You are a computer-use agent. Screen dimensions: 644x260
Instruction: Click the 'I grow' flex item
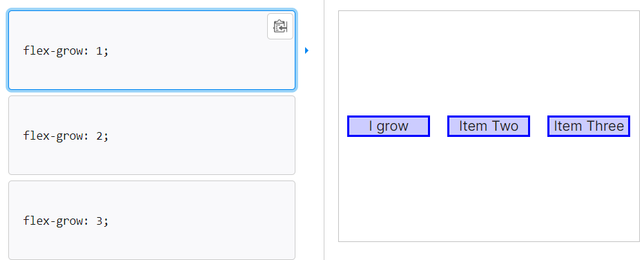pyautogui.click(x=389, y=126)
